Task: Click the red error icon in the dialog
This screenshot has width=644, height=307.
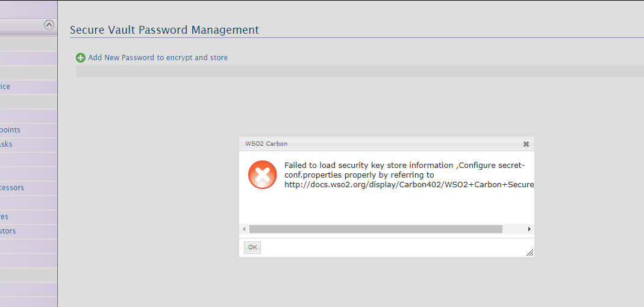Action: tap(263, 175)
